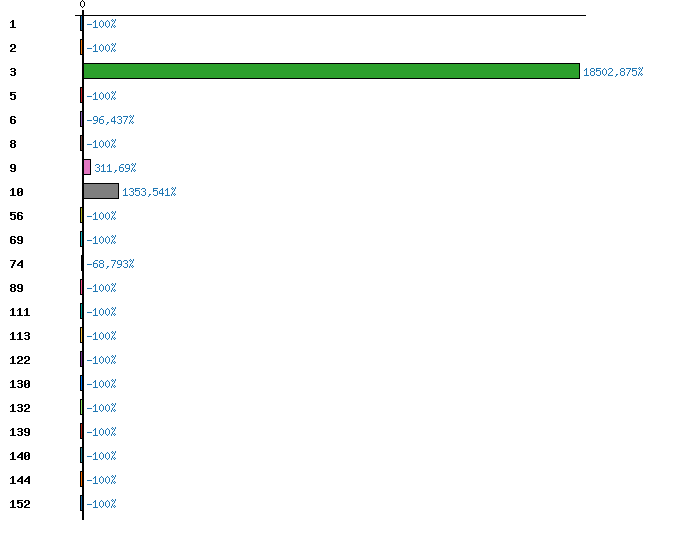
Task: Select row label 10 on the left axis
Action: tap(16, 192)
